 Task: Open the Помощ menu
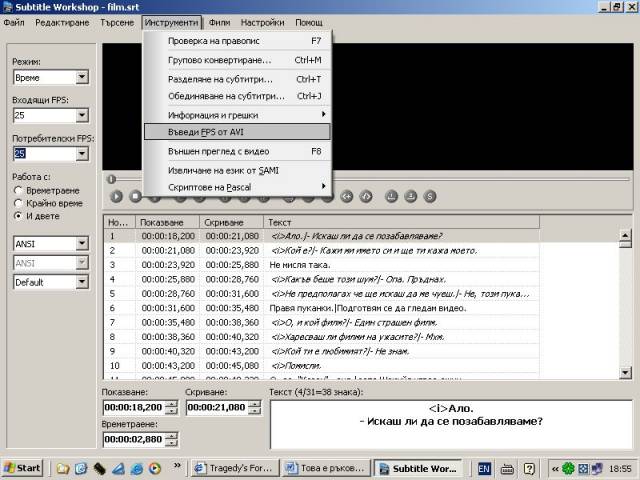(x=309, y=22)
